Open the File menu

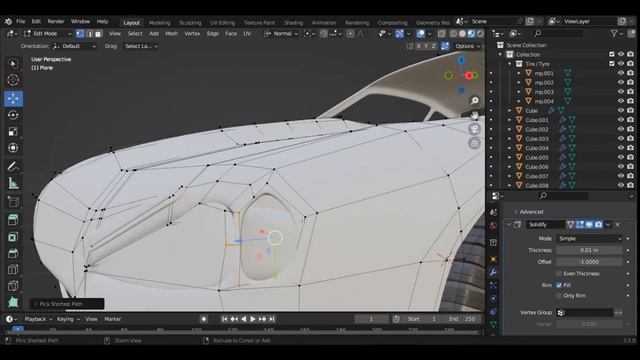pyautogui.click(x=20, y=21)
